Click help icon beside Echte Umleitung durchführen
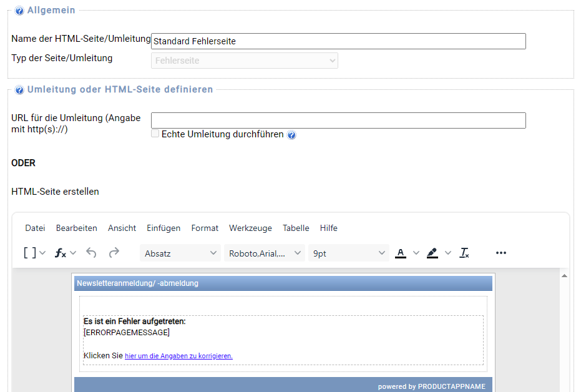The height and width of the screenshot is (392, 581). pos(291,135)
